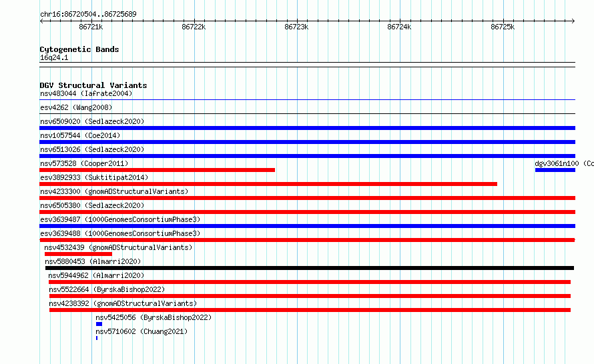Click the right arrow end of the ruler
594x364 pixels.
click(x=573, y=21)
